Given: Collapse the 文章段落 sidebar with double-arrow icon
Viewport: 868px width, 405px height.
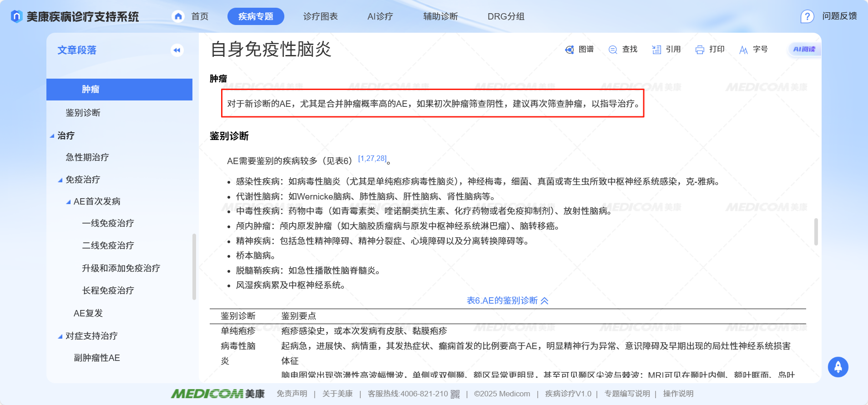Looking at the screenshot, I should (177, 50).
